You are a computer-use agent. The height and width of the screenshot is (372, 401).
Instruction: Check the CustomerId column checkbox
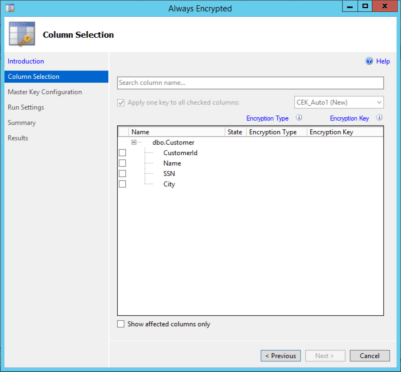pos(122,153)
